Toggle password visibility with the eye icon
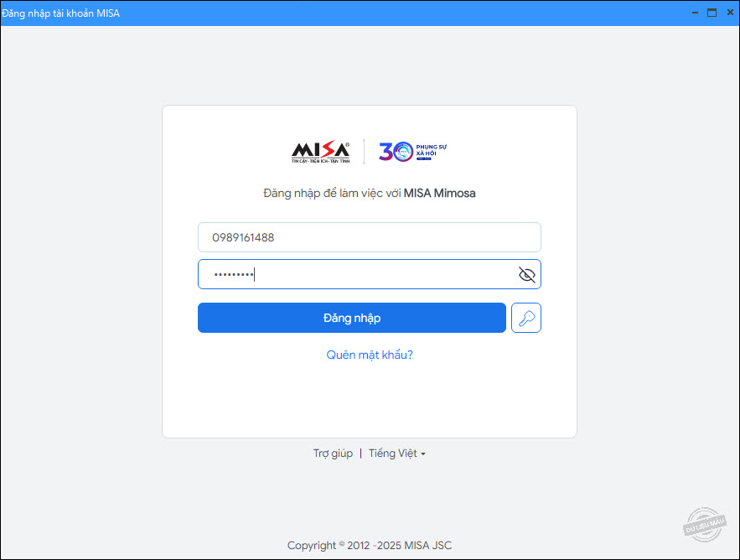 526,274
